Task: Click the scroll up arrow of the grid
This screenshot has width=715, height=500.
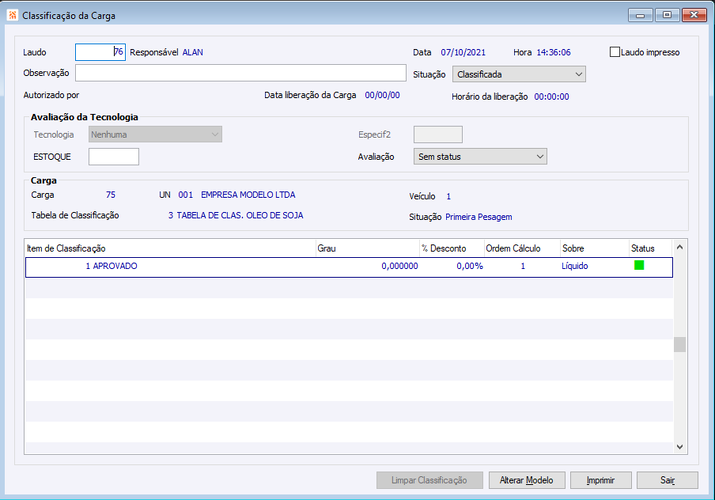Action: [679, 247]
